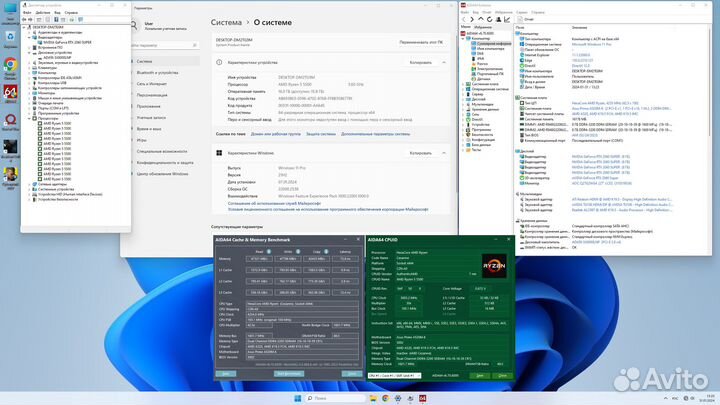Open Recycle Bin on desktop

point(10,39)
